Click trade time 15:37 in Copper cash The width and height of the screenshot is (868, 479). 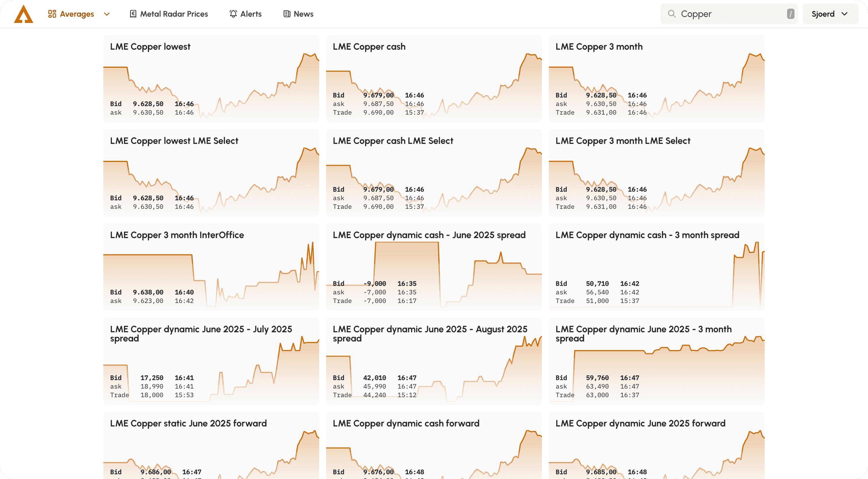click(414, 113)
